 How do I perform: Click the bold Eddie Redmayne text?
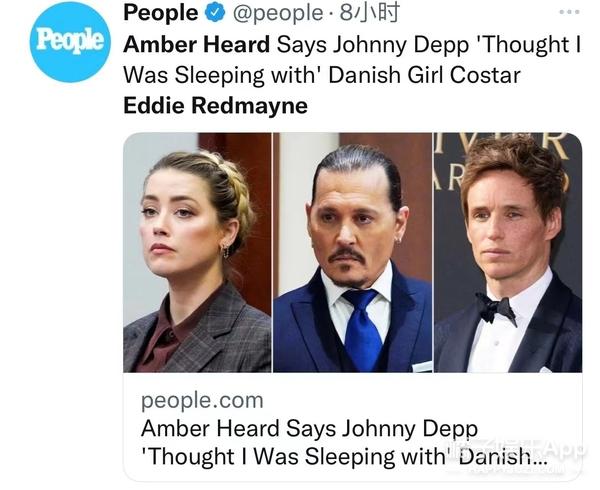(x=215, y=106)
